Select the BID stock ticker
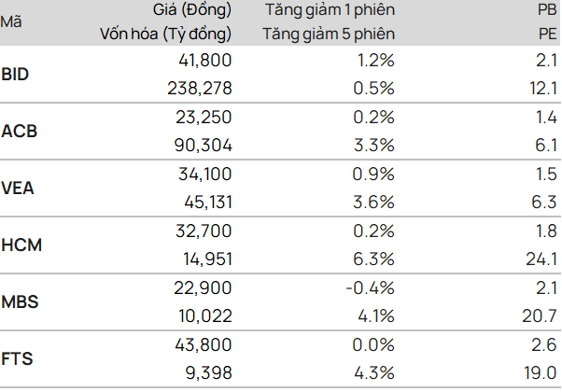 15,74
